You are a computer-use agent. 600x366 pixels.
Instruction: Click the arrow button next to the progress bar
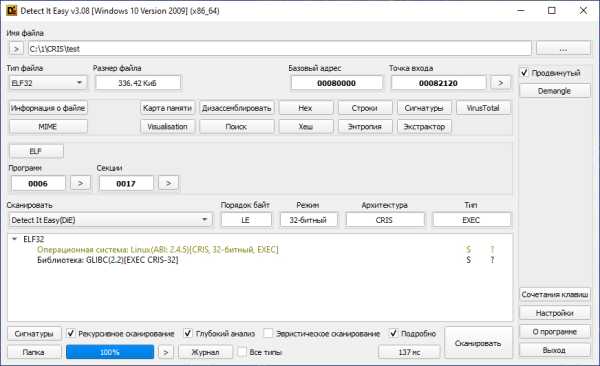166,352
